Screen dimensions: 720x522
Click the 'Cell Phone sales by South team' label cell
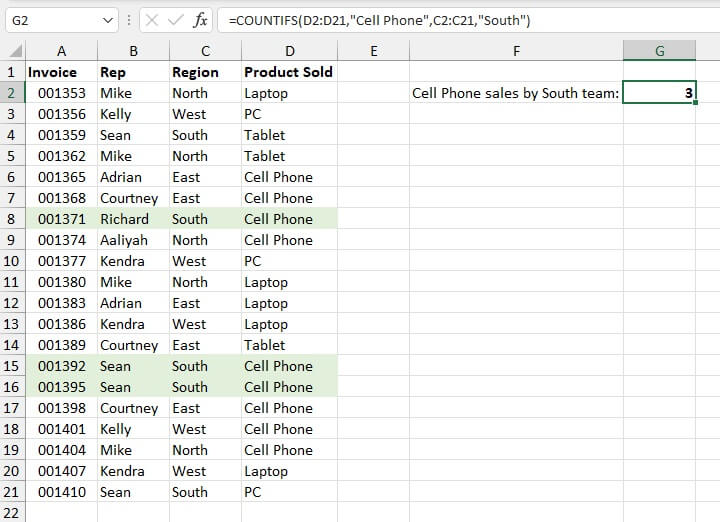(x=515, y=93)
